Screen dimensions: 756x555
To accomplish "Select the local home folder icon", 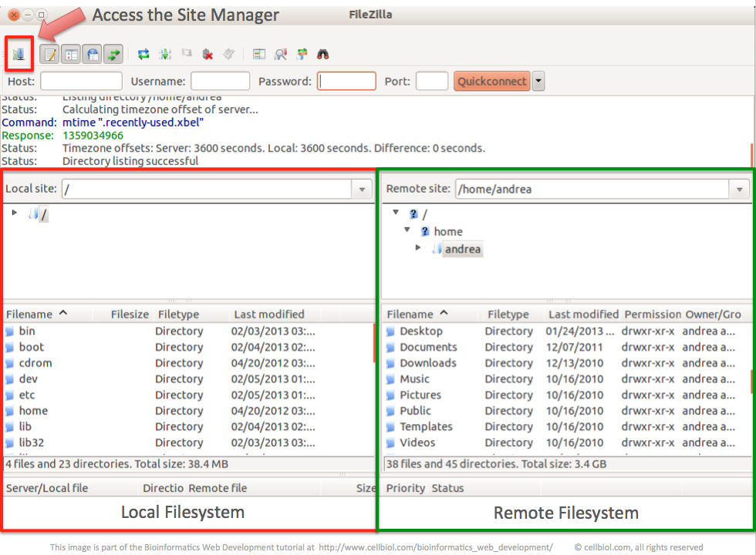I will pos(9,411).
